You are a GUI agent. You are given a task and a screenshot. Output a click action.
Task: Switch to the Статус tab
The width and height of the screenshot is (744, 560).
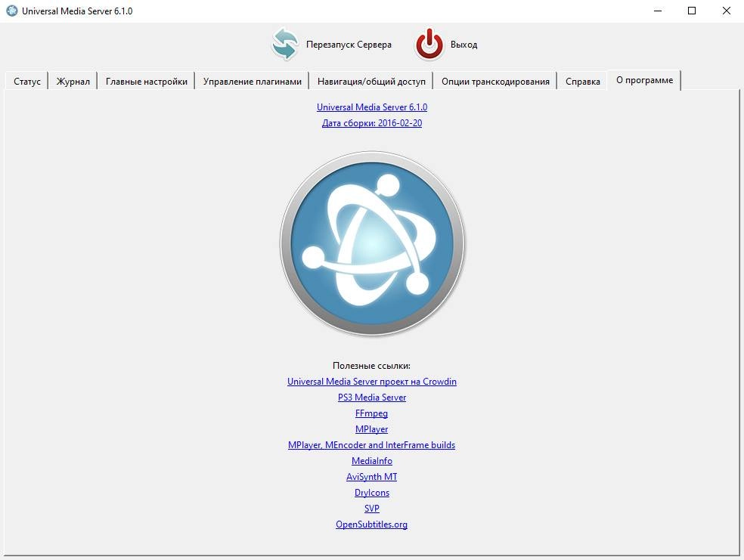coord(27,81)
